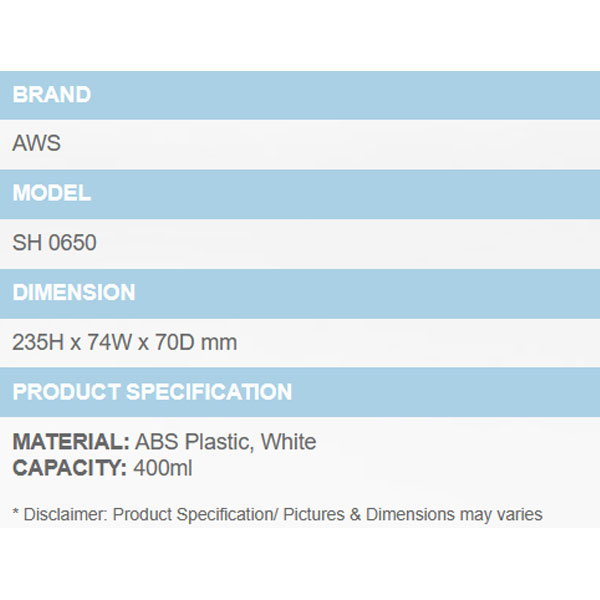This screenshot has width=600, height=600.
Task: Click the word White in material
Action: pos(288,442)
